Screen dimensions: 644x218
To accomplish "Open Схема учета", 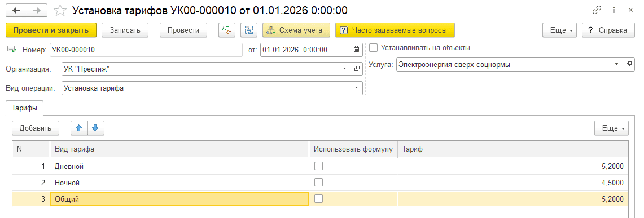I will tap(296, 30).
